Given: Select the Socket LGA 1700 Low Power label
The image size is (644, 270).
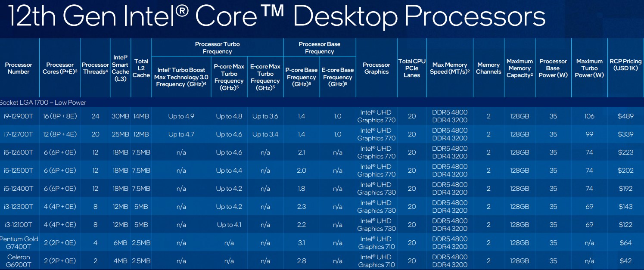Looking at the screenshot, I should tap(43, 102).
